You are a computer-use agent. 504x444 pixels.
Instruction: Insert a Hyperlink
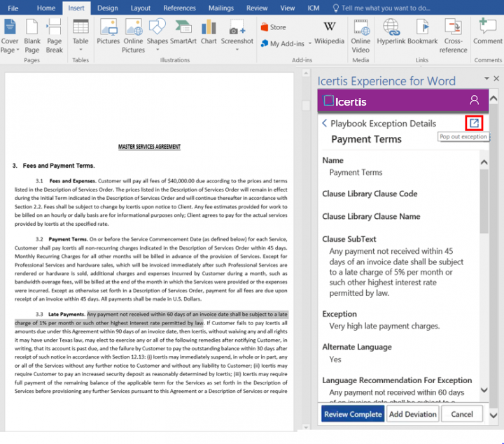(391, 31)
